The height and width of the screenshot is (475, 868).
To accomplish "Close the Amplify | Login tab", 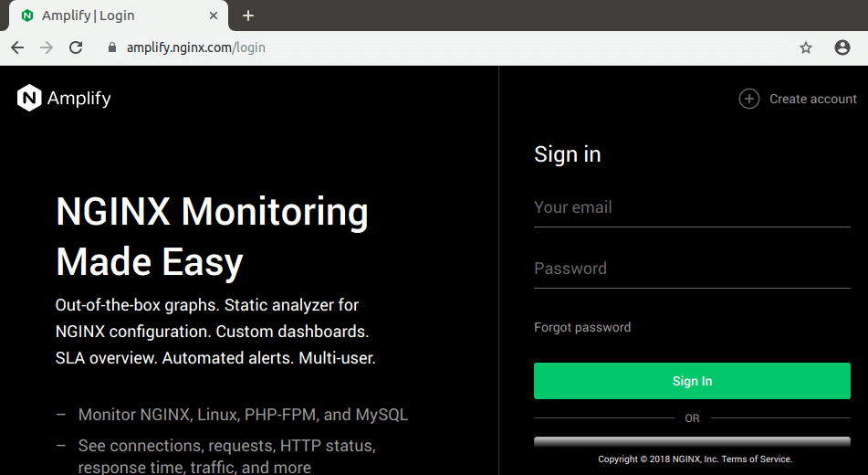I will point(214,16).
